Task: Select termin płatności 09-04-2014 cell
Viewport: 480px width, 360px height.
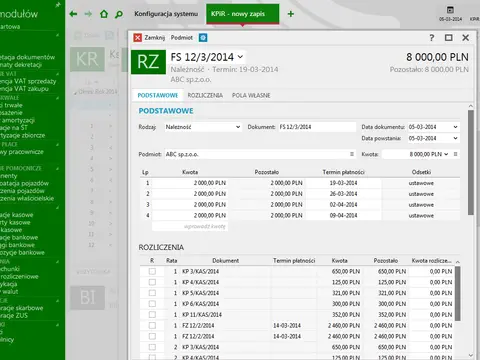Action: coord(343,215)
